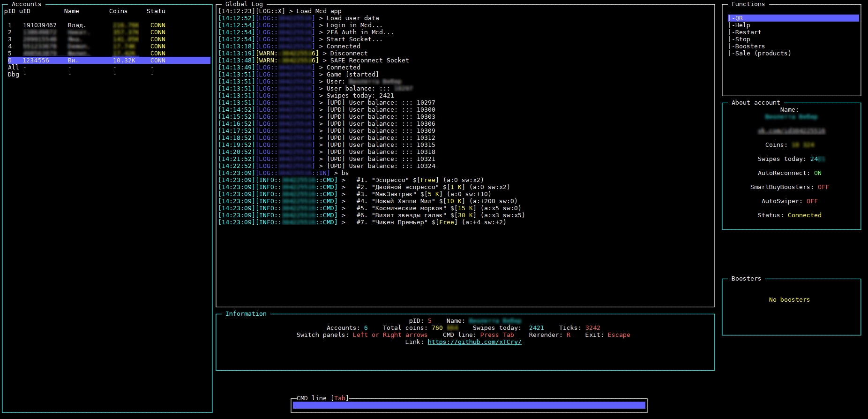Click the No boosters text
The height and width of the screenshot is (419, 868).
coord(789,300)
